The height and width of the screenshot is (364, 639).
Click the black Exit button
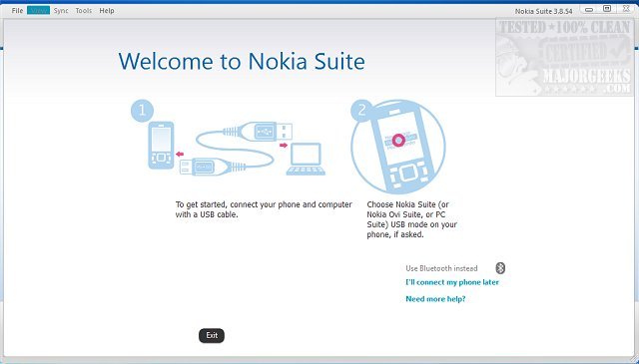(x=212, y=335)
